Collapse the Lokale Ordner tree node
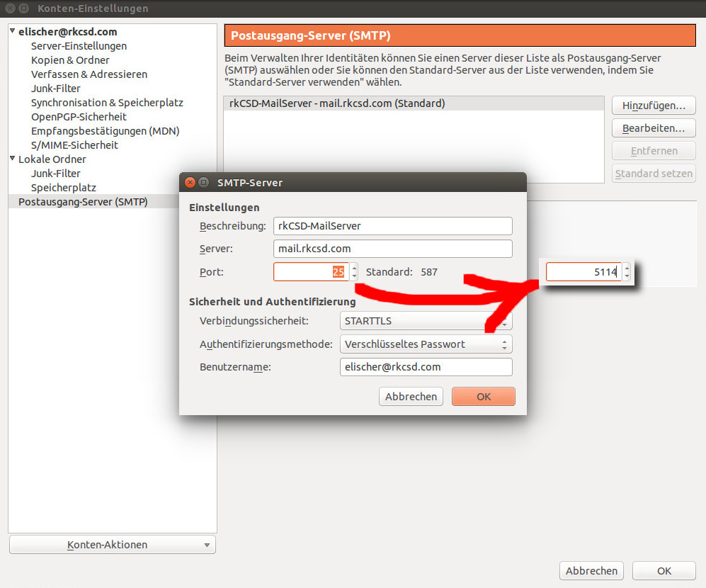The height and width of the screenshot is (588, 706). pos(13,159)
